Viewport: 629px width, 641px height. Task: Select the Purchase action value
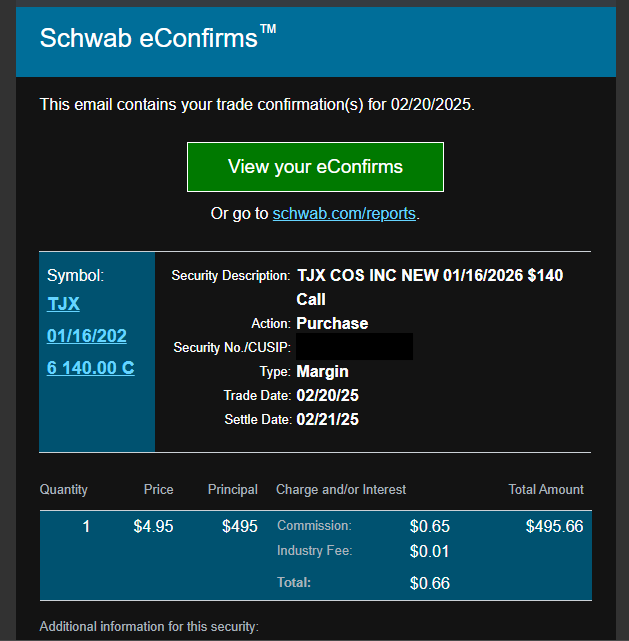coord(332,323)
